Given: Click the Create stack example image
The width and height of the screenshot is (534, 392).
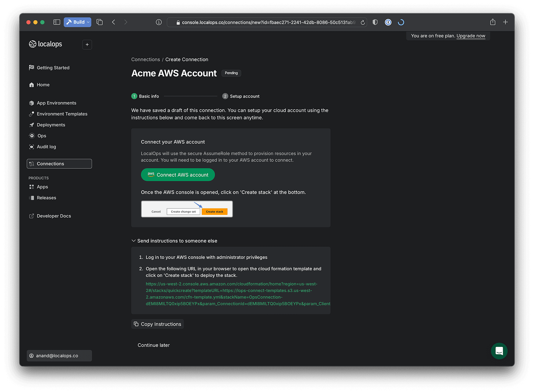Looking at the screenshot, I should tap(187, 209).
